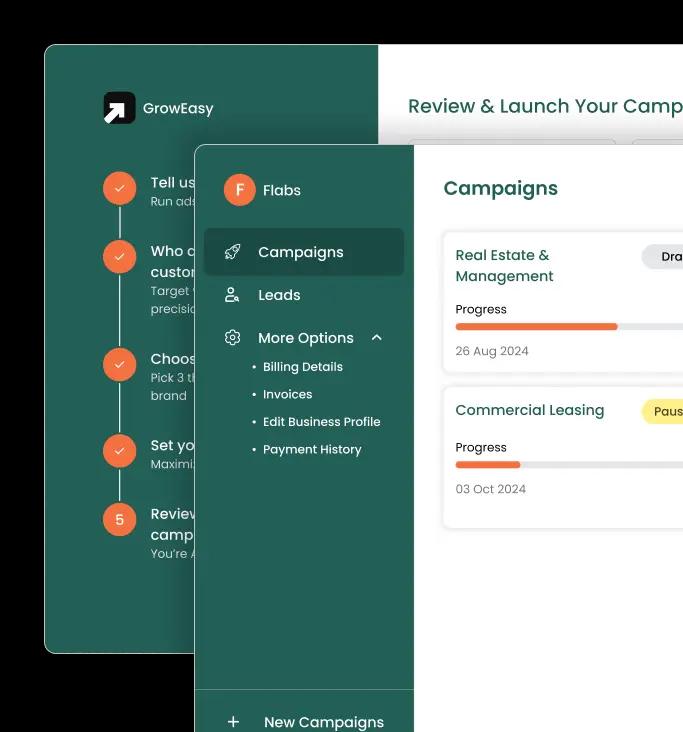Click the rocket icon beside Campaigns
The width and height of the screenshot is (683, 732).
click(233, 252)
